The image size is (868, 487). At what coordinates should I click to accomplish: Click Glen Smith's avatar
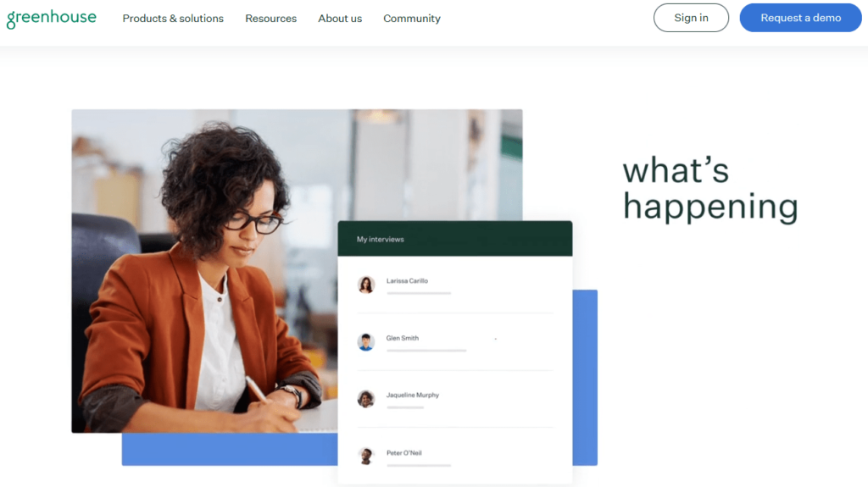point(366,342)
